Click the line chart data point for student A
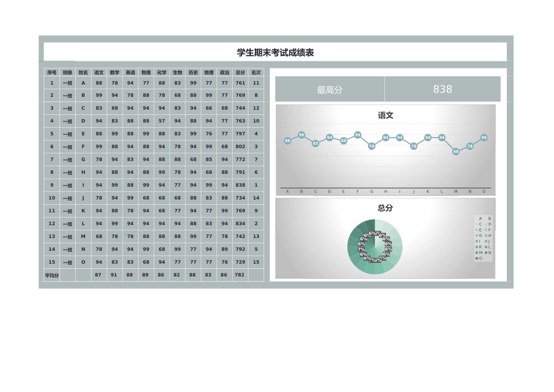Image resolution: width=554 pixels, height=392 pixels. 287,141
